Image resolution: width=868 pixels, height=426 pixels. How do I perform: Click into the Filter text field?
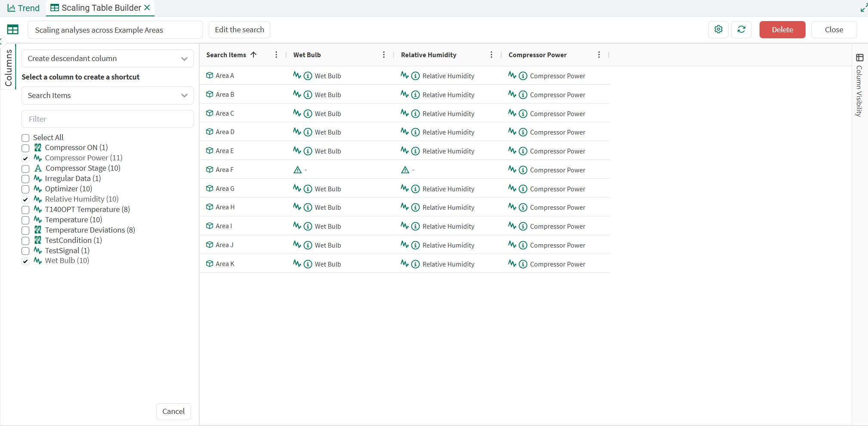[107, 119]
